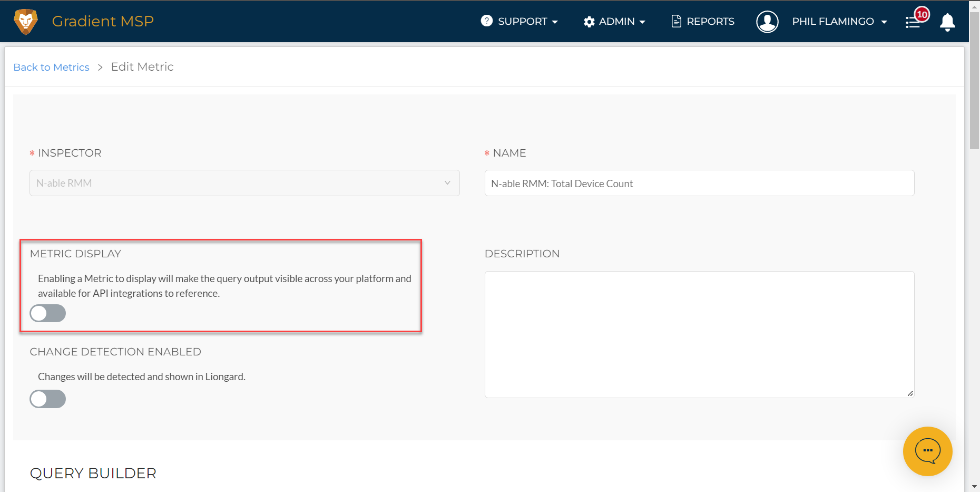980x492 pixels.
Task: Click the Description label
Action: pos(522,254)
